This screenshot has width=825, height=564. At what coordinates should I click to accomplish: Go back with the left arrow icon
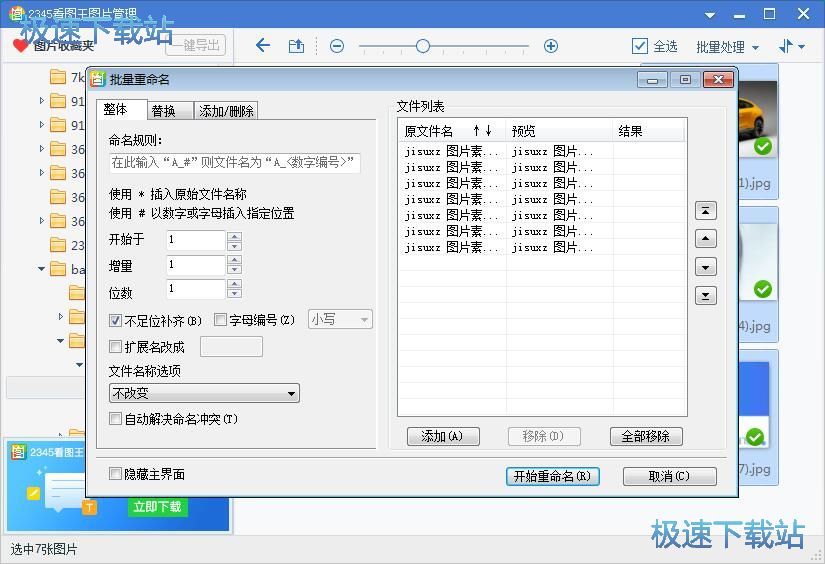coord(263,46)
